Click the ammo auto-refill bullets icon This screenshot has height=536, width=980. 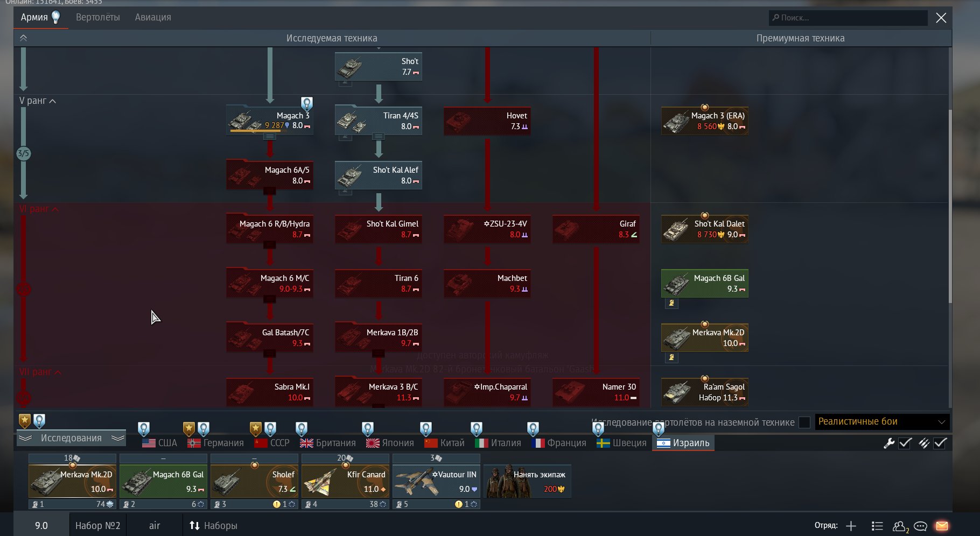click(x=924, y=443)
